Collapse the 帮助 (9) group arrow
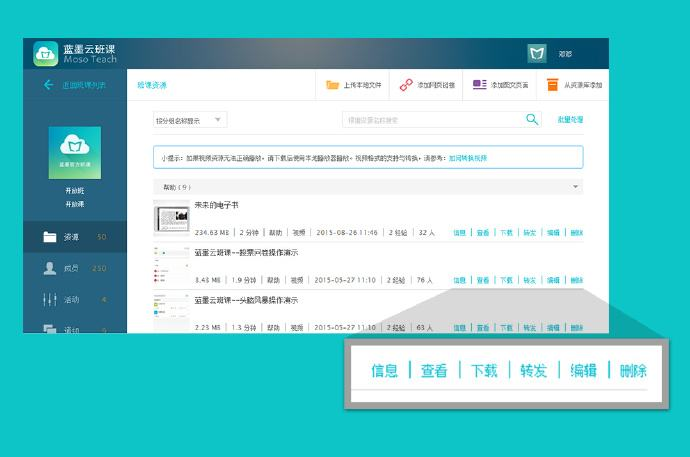The image size is (690, 457). point(575,187)
